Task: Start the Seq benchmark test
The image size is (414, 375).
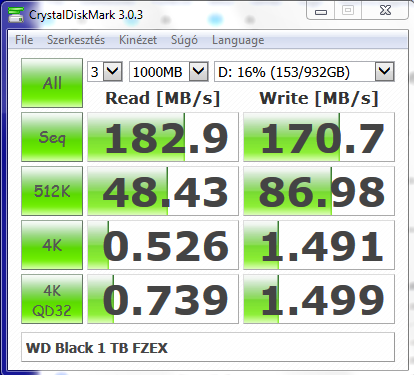Action: tap(52, 137)
